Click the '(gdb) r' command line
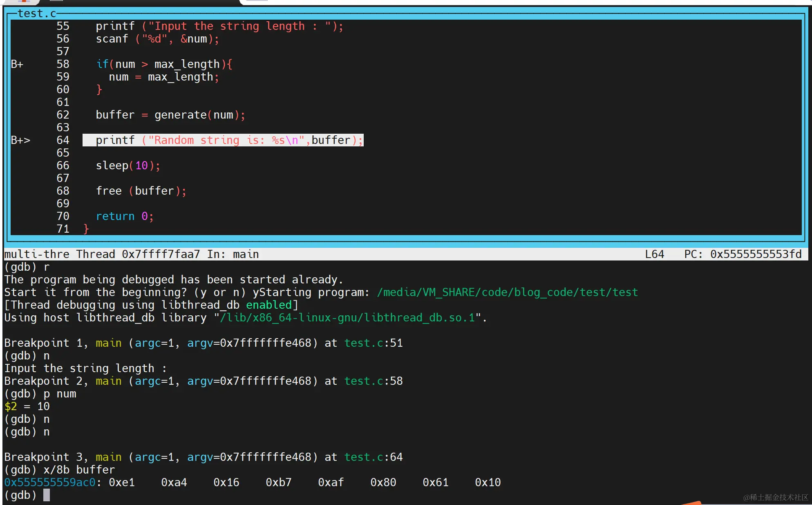 27,267
